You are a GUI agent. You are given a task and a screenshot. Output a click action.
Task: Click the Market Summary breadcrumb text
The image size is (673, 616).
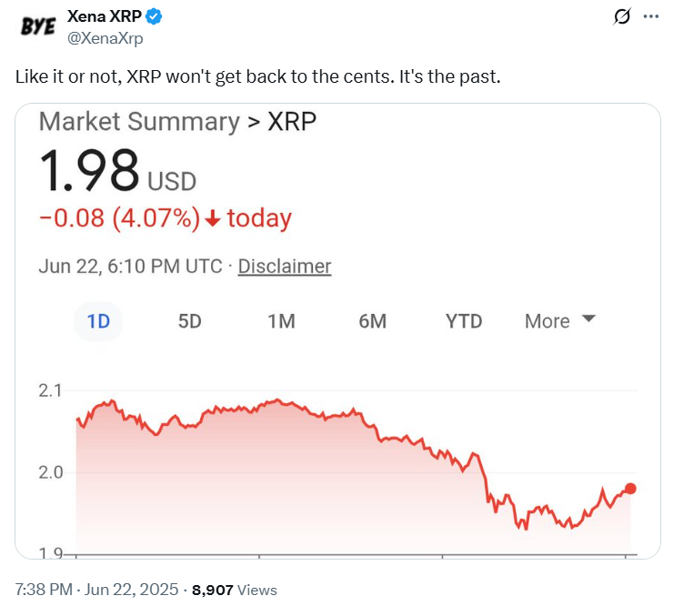[x=139, y=122]
